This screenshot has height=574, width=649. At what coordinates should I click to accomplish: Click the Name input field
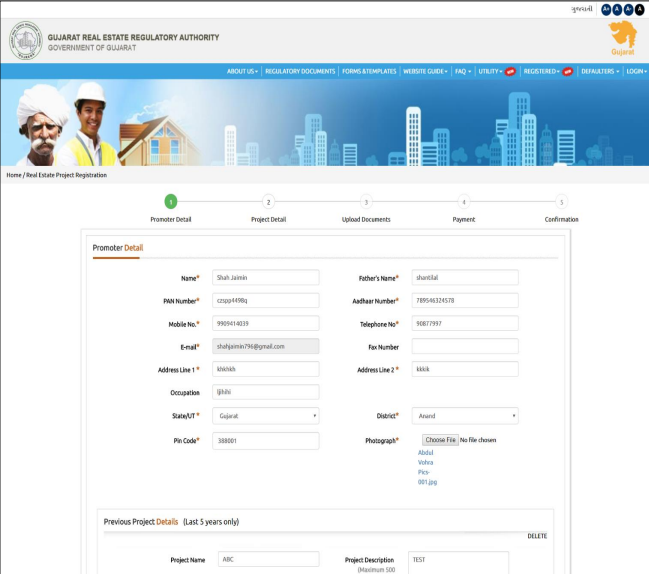(266, 278)
